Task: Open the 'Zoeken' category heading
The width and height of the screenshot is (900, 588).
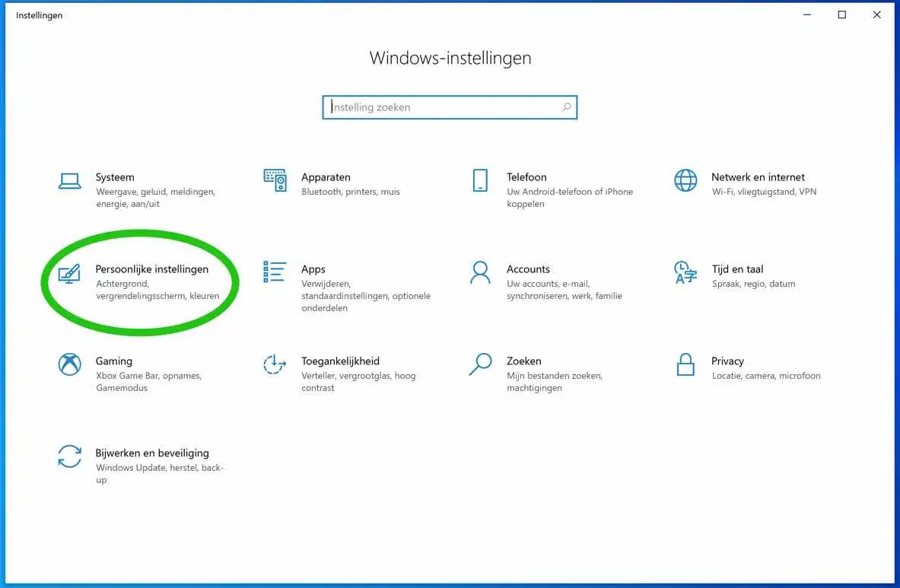Action: point(523,361)
